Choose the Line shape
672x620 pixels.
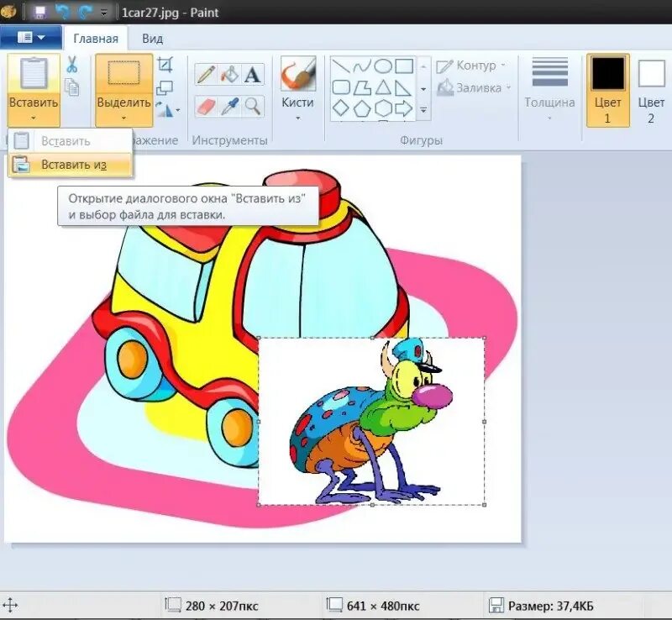pyautogui.click(x=341, y=66)
